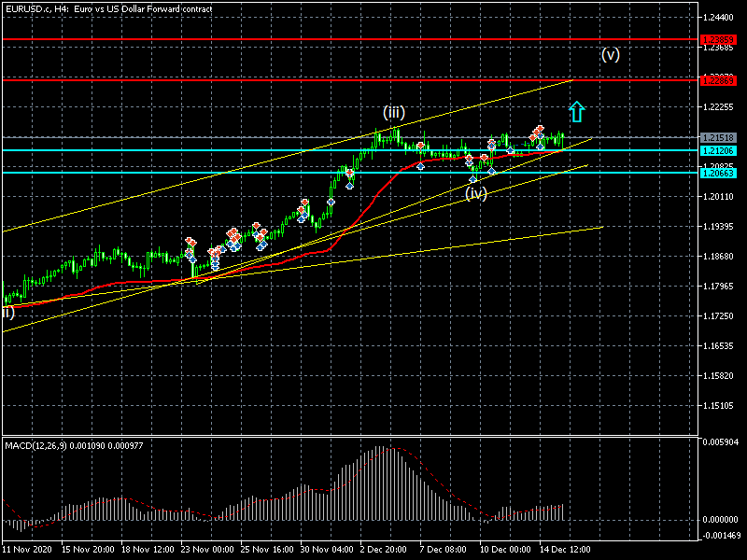
Task: Select the wave (iii) label
Action: [393, 113]
